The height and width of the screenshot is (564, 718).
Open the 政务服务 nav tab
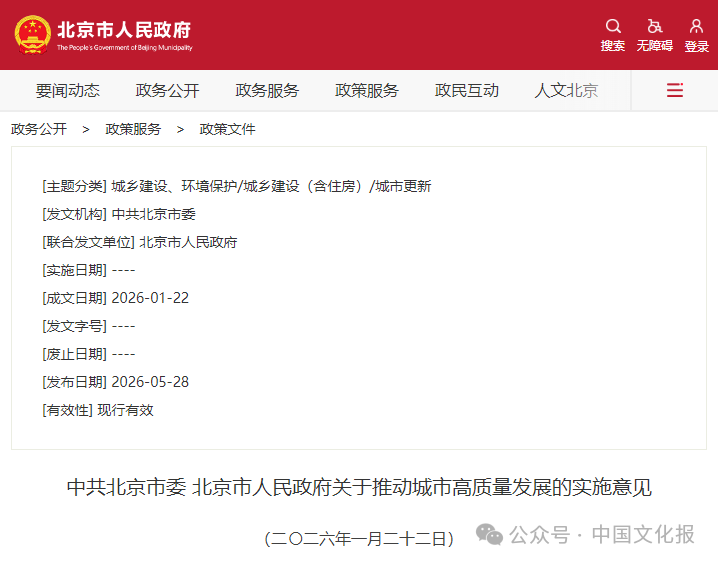[267, 91]
